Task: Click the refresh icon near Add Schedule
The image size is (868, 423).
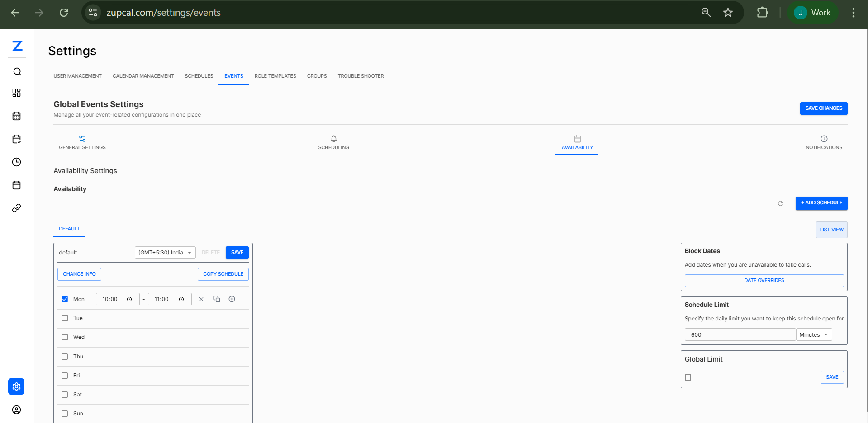Action: click(780, 203)
